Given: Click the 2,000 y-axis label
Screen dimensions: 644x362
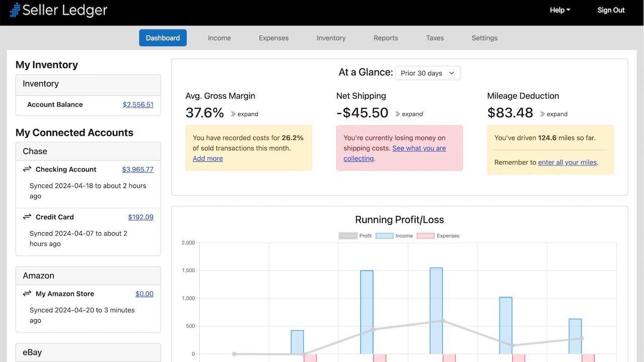Looking at the screenshot, I should (188, 243).
